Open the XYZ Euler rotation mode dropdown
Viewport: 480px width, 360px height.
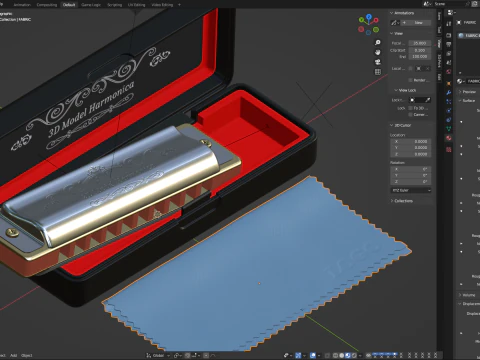411,190
